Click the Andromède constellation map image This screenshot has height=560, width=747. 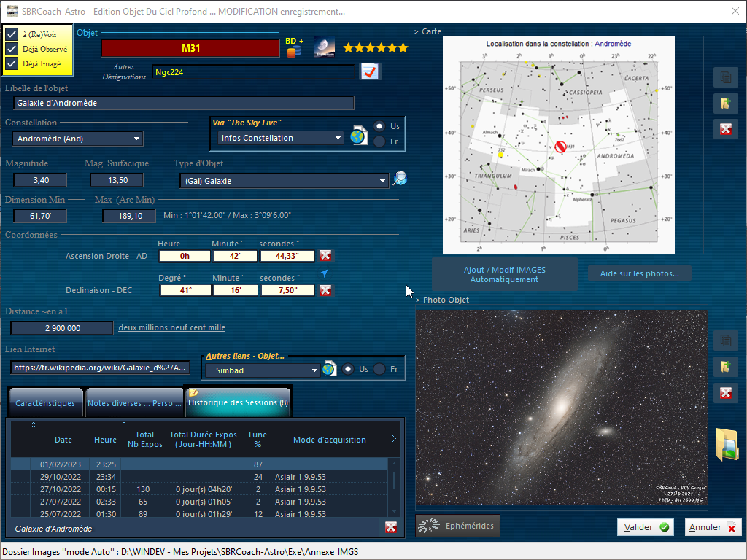[x=558, y=145]
